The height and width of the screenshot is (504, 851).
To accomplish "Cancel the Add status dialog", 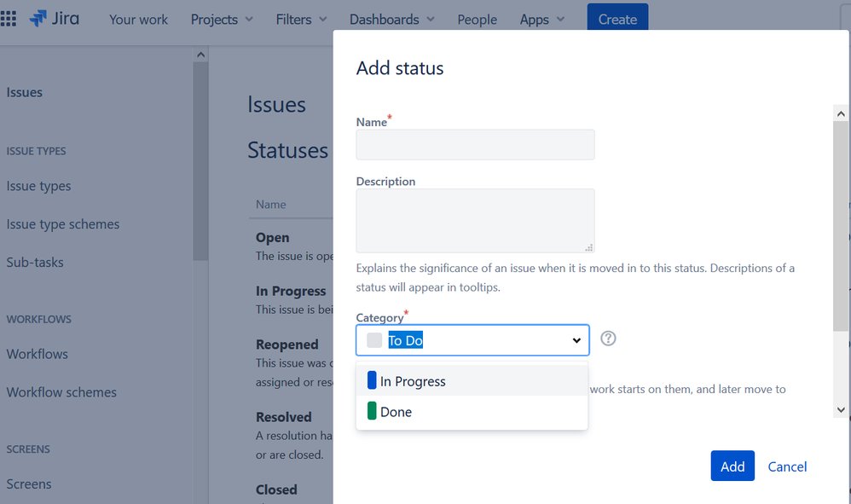I will pos(787,466).
